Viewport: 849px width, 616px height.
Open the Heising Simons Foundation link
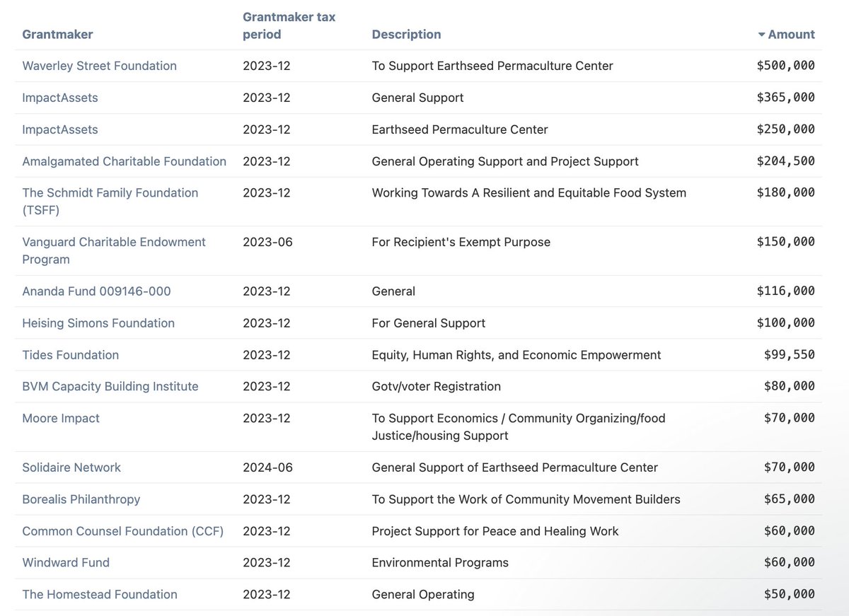pos(98,323)
